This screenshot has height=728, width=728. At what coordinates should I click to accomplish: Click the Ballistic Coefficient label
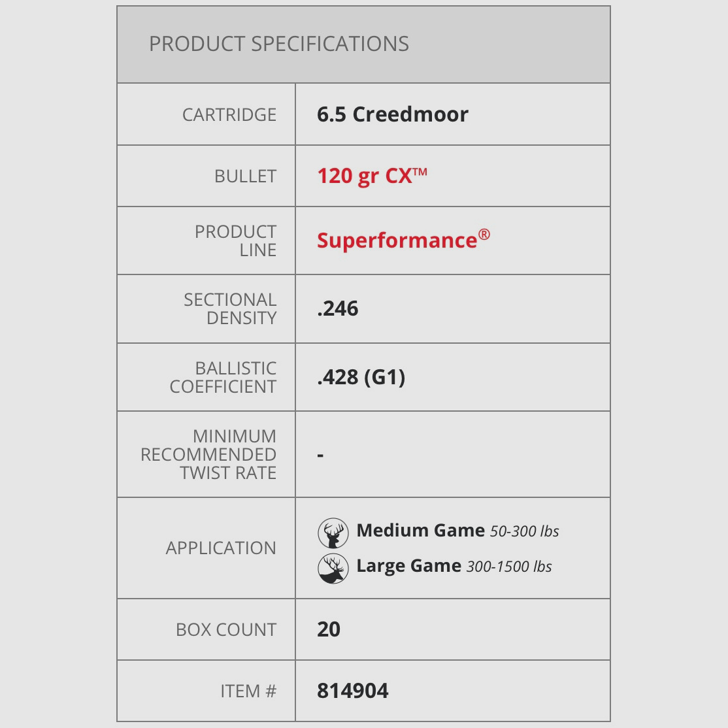tap(223, 377)
